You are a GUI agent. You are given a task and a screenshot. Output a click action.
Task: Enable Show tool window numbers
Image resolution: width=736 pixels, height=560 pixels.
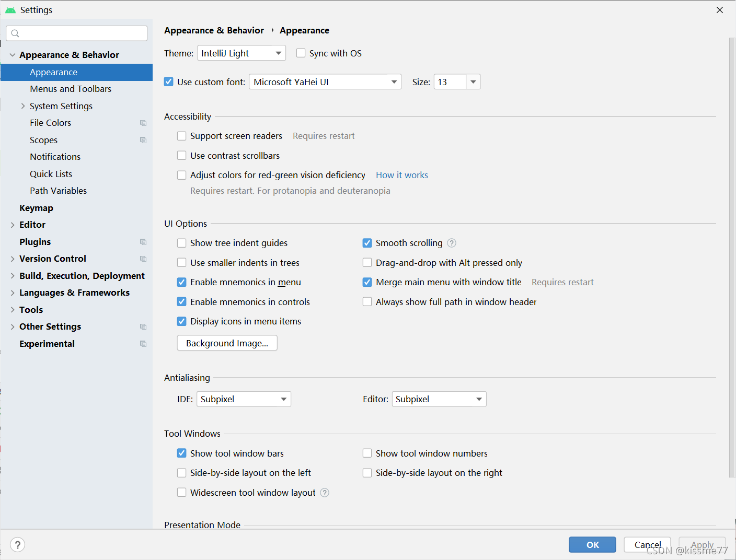[367, 453]
